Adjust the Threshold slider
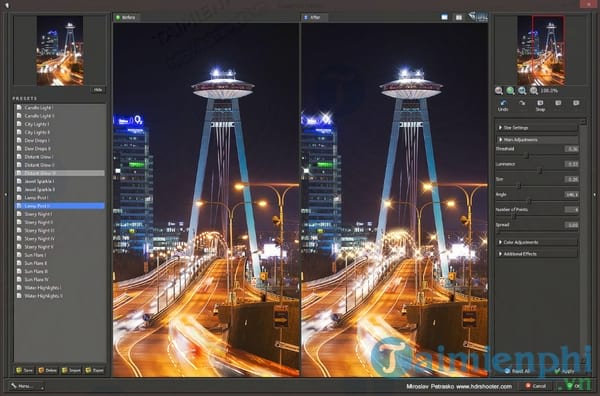 (527, 155)
